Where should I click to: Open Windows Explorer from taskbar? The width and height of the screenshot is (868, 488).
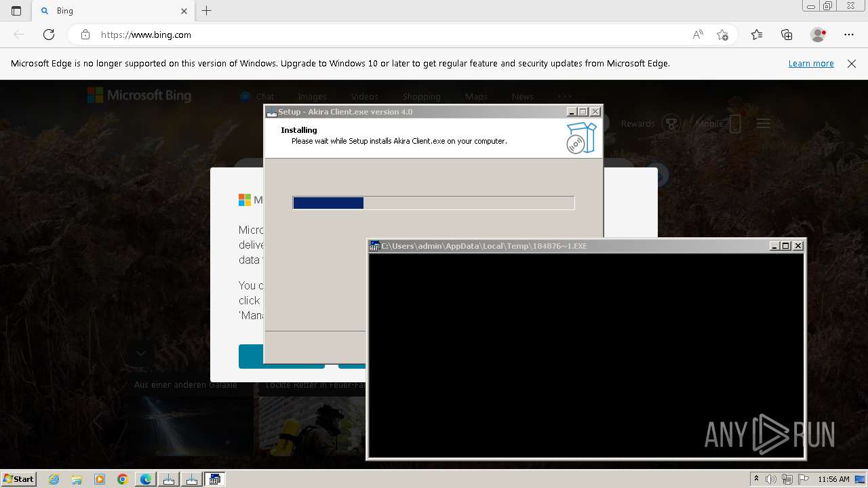coord(77,479)
